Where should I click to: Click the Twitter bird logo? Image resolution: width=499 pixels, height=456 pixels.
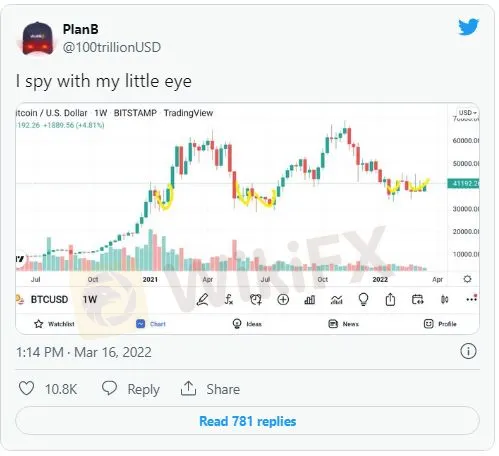coord(469,27)
